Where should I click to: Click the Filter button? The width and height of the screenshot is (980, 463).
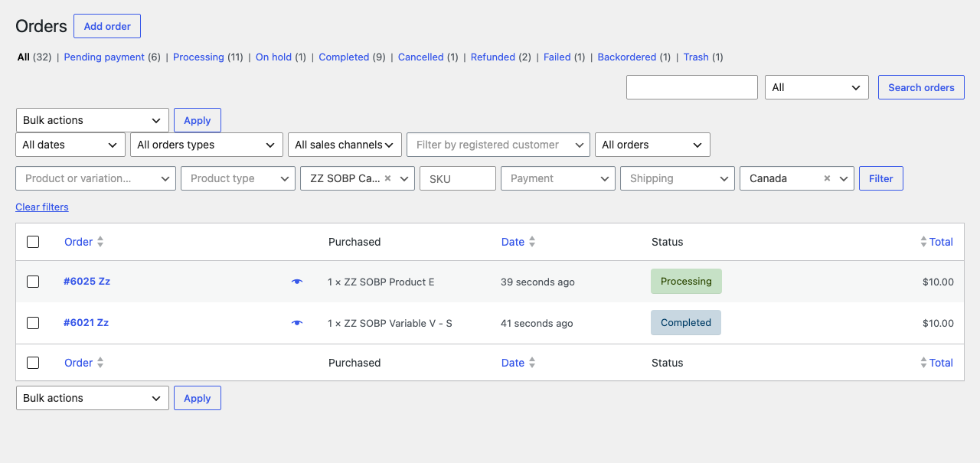(x=881, y=178)
